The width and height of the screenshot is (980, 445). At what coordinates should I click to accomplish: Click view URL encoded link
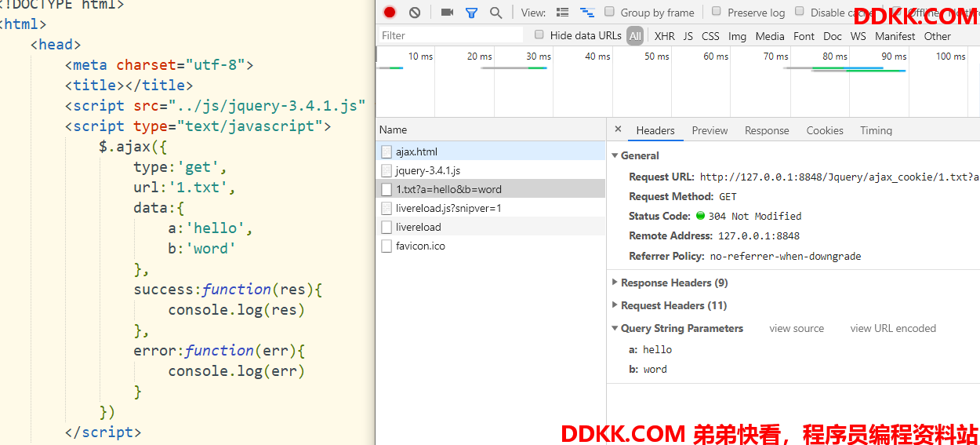(x=893, y=328)
